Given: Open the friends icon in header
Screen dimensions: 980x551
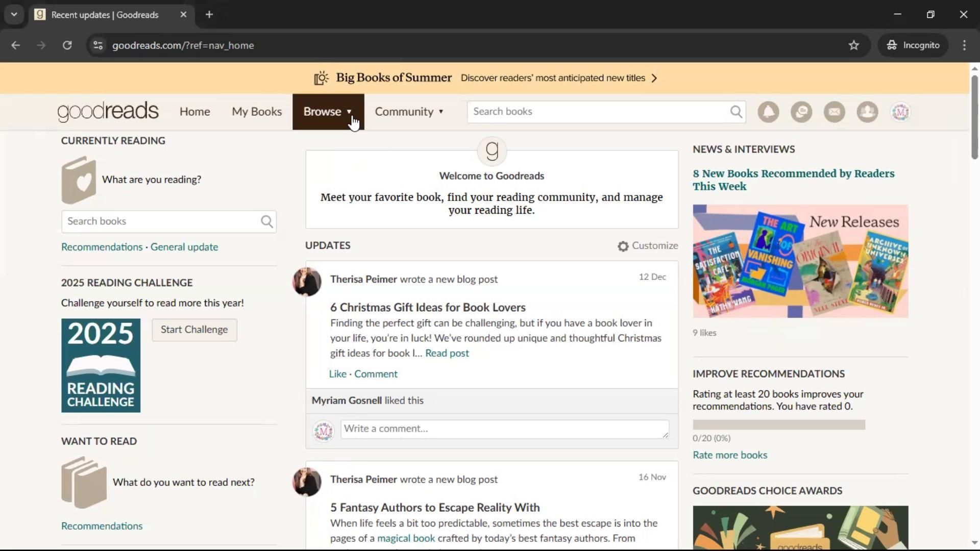Looking at the screenshot, I should (x=867, y=112).
